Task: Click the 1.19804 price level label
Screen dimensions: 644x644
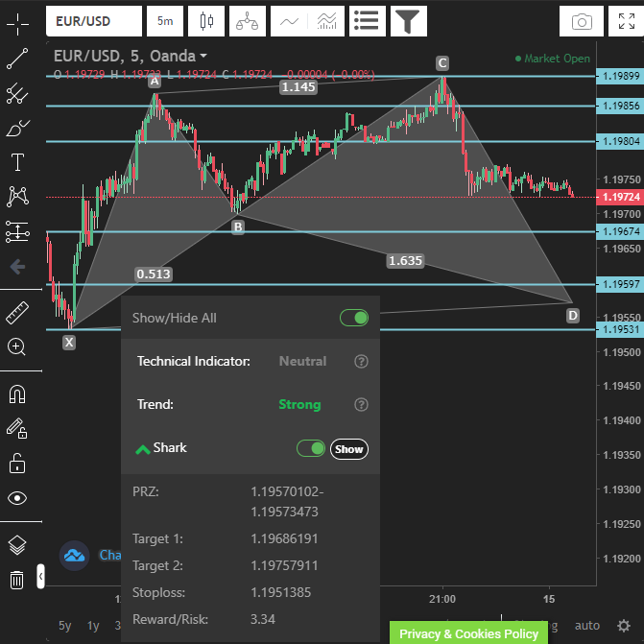Action: [x=620, y=141]
